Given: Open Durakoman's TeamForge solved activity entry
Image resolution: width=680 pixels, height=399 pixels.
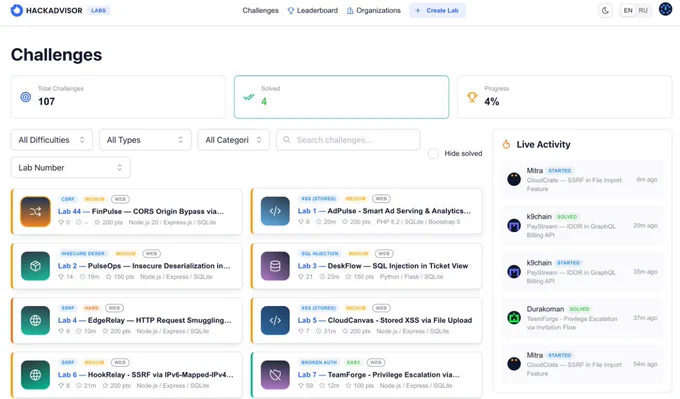Looking at the screenshot, I should point(582,317).
